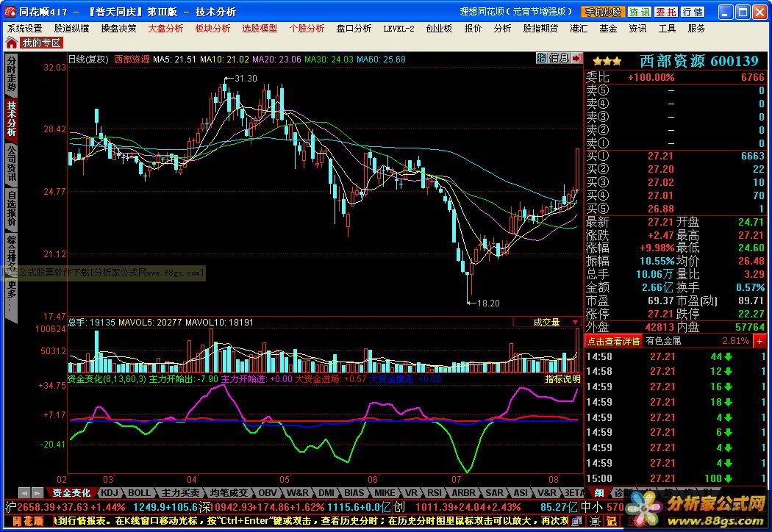This screenshot has width=772, height=532.
Task: Select the KDJ indicator tab
Action: pyautogui.click(x=110, y=492)
